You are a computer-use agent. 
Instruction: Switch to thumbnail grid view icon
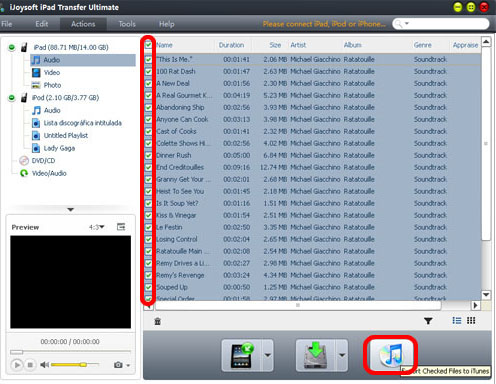coord(471,321)
